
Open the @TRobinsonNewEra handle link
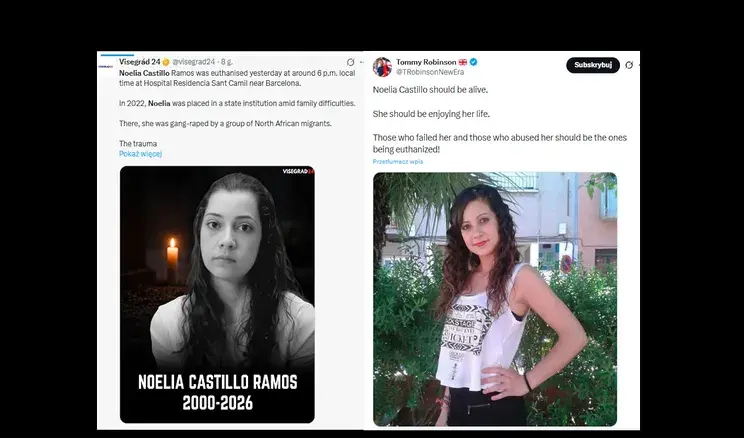430,72
